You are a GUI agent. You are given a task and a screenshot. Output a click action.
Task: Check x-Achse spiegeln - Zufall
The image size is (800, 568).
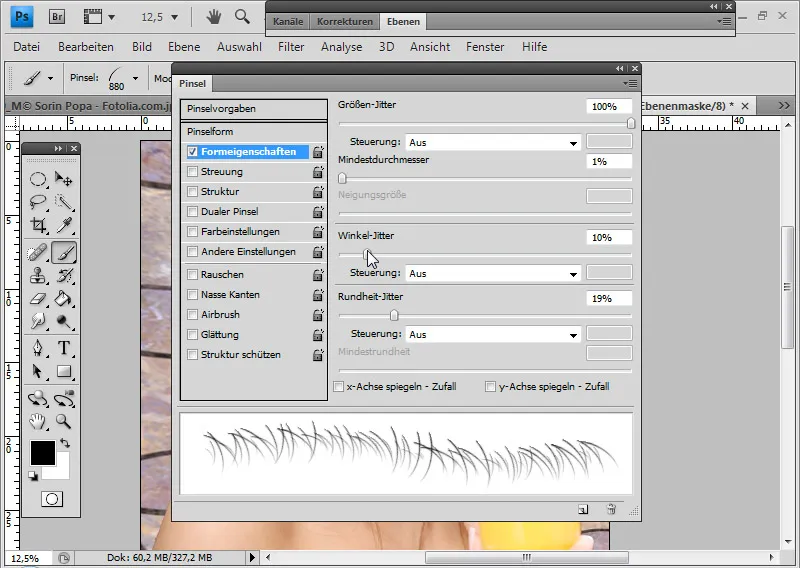[x=338, y=387]
